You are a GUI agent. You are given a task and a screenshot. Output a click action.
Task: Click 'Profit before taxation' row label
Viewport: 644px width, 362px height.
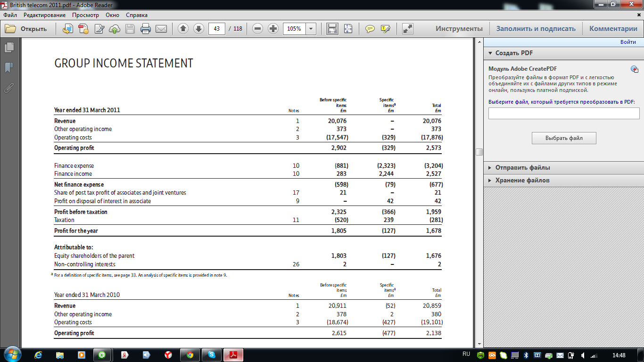[x=81, y=212]
